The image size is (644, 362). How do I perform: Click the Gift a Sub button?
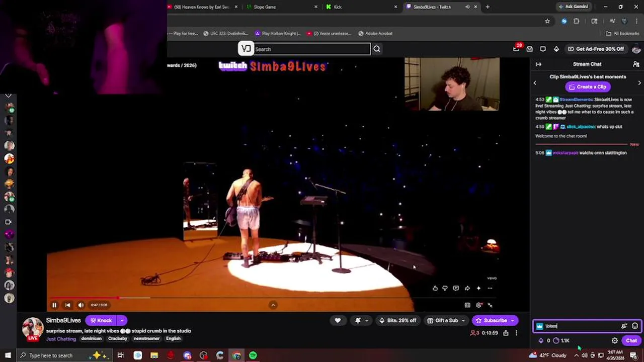coord(443,320)
